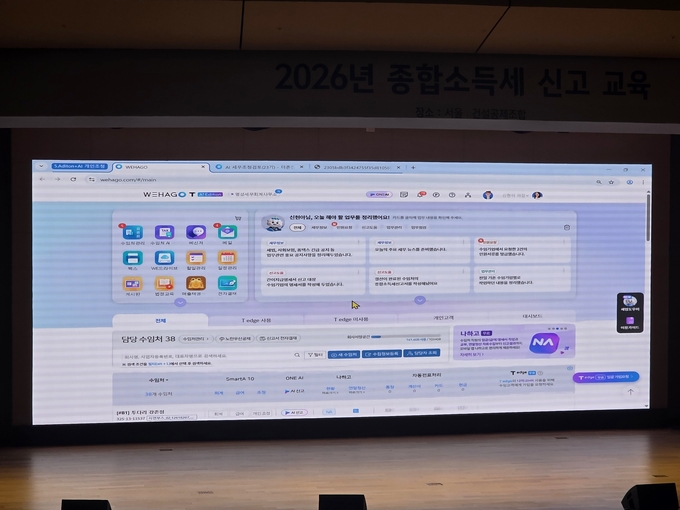Switch to the 개인고객 tab
Viewport: 680px width, 510px height.
442,319
